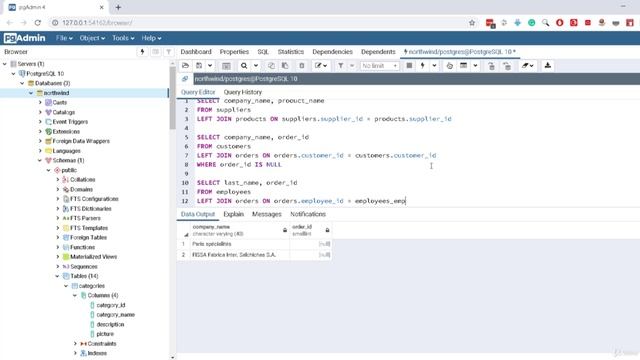Open the Help menu
640x360 pixels.
pos(151,38)
